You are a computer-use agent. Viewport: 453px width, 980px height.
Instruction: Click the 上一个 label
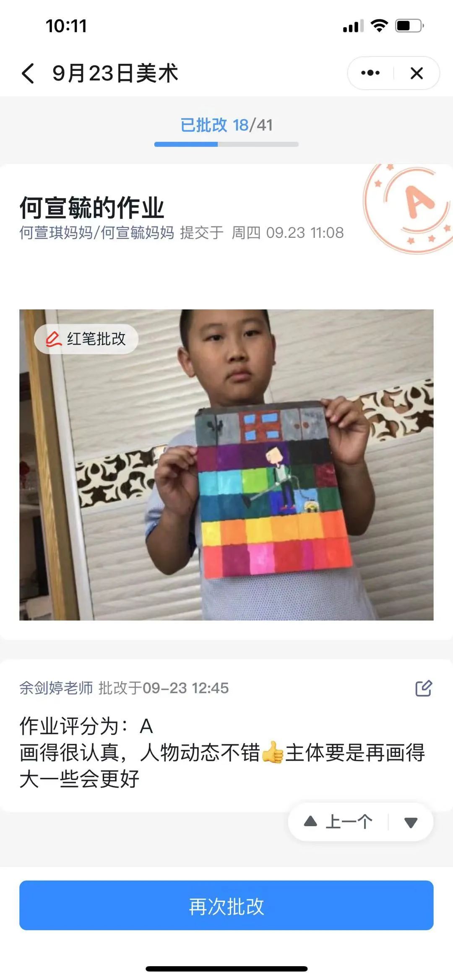point(349,821)
